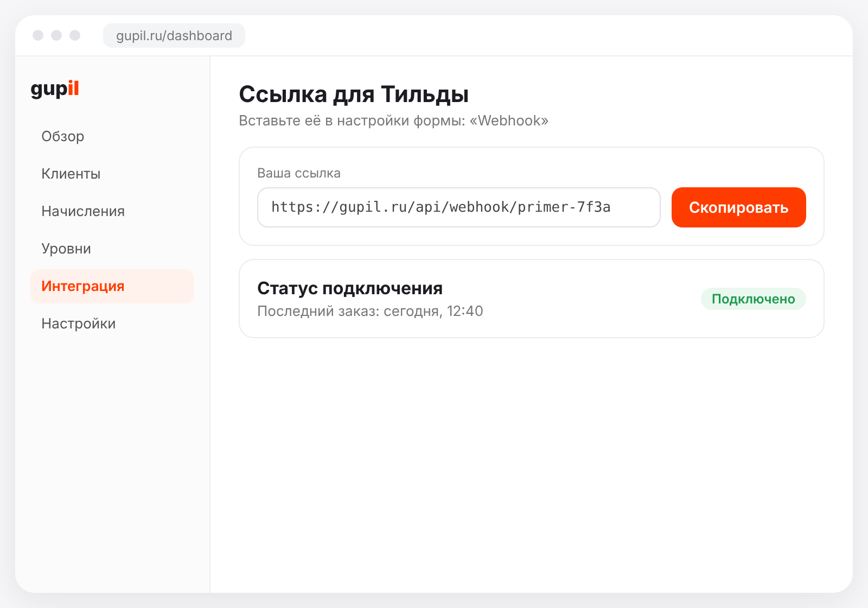Click the gupil logo

click(55, 88)
